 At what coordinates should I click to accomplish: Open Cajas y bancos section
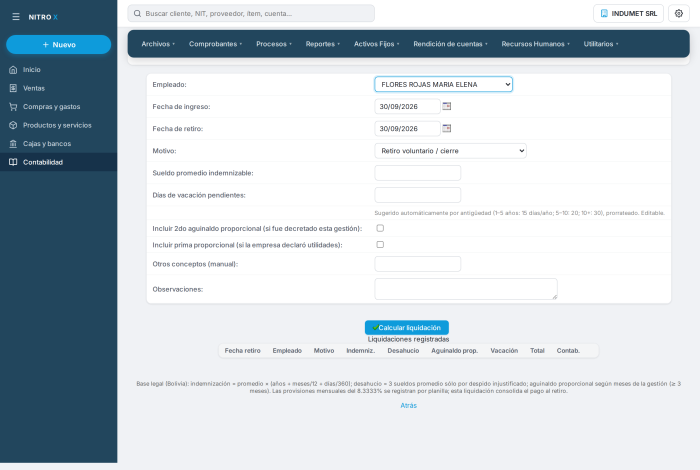coord(58,144)
